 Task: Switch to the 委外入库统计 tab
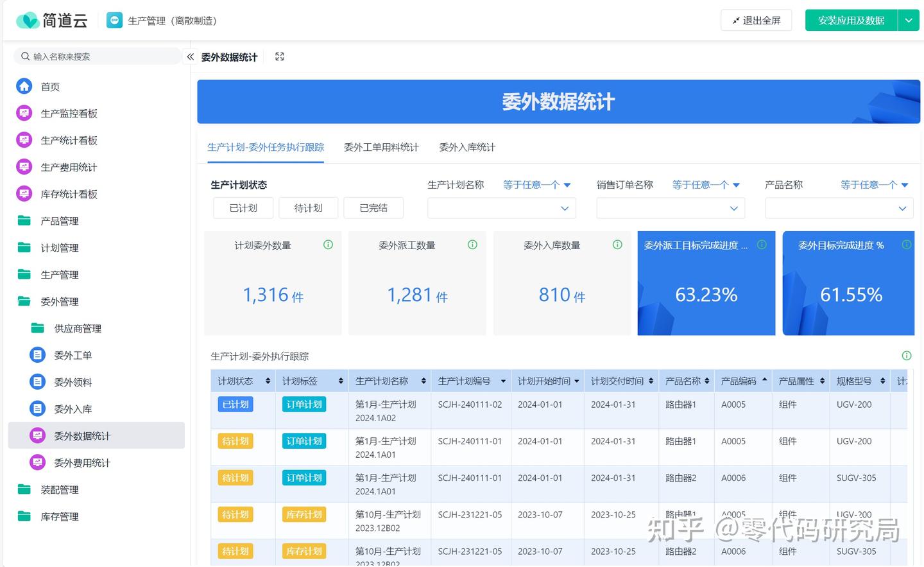467,148
